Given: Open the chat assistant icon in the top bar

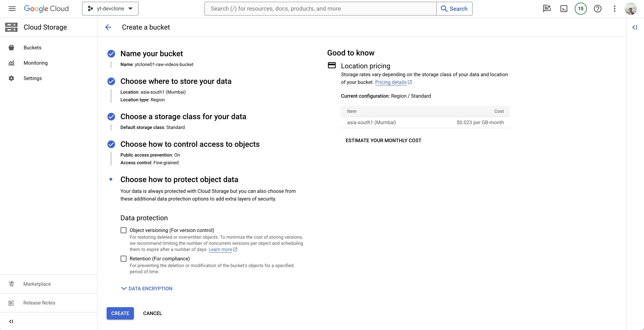Looking at the screenshot, I should (547, 9).
